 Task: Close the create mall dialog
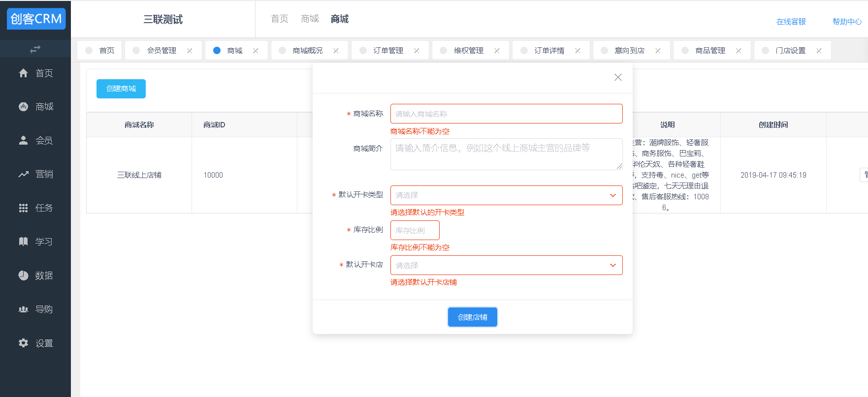coord(618,77)
